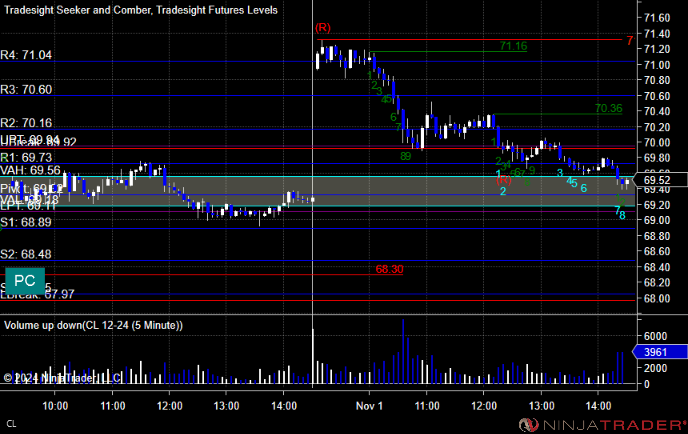Select the volume value marker 3961
The height and width of the screenshot is (434, 688).
[x=659, y=352]
